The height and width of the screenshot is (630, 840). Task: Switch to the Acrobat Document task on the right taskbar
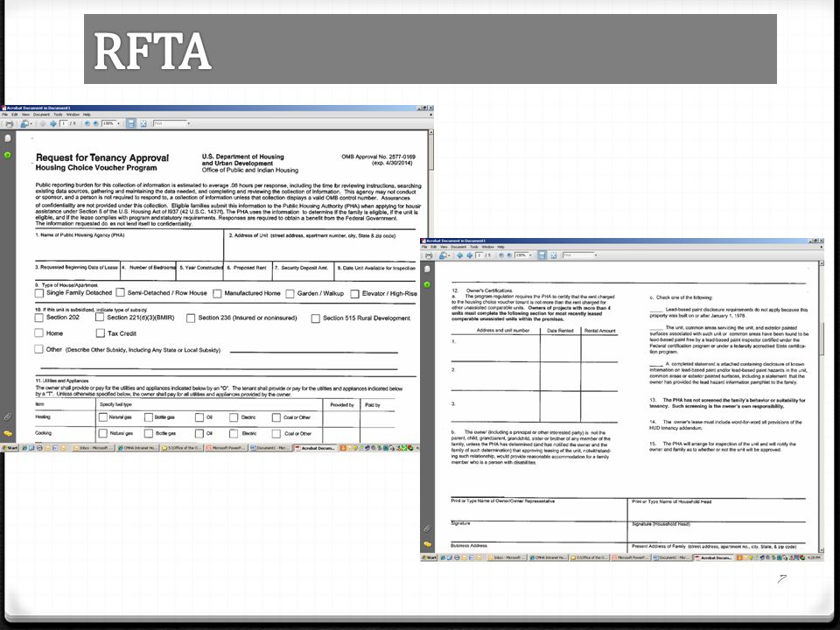[715, 557]
